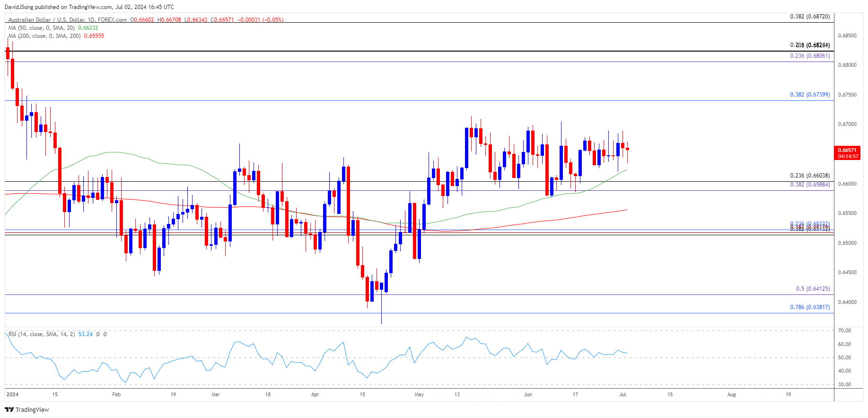Click the 0.65000 price axis label

847,243
